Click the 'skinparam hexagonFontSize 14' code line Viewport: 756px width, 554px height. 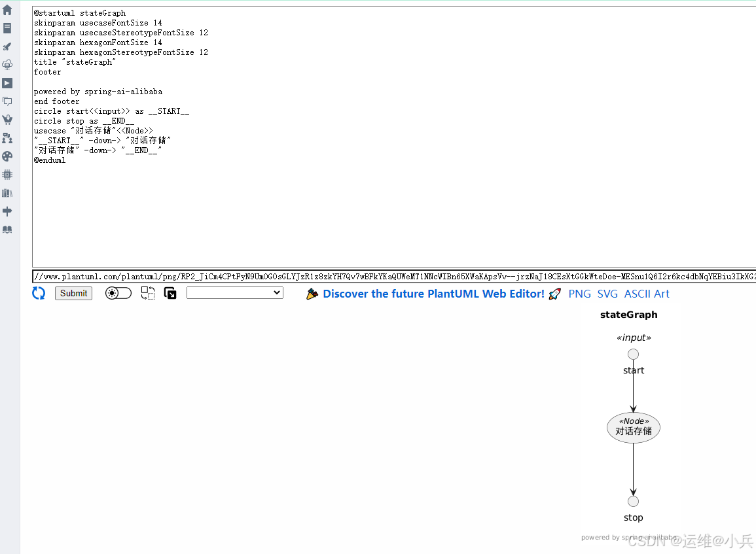click(x=98, y=43)
